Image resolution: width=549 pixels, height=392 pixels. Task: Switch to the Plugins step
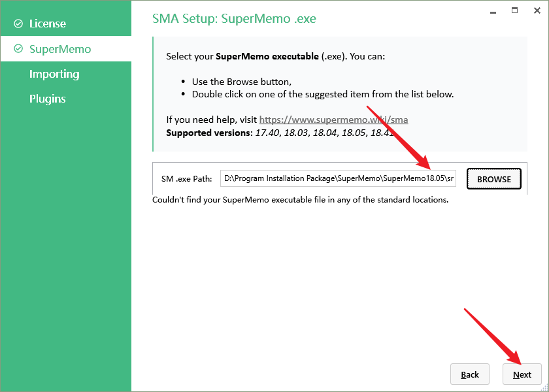point(48,99)
